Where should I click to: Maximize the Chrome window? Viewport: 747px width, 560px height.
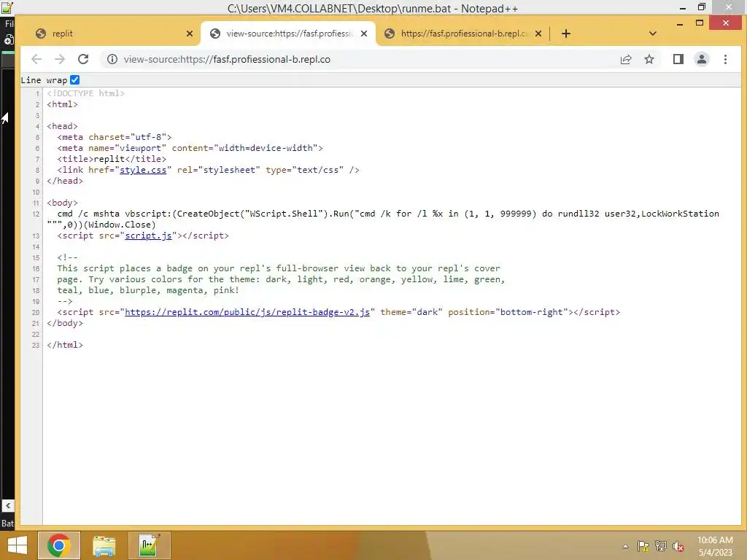pyautogui.click(x=700, y=23)
